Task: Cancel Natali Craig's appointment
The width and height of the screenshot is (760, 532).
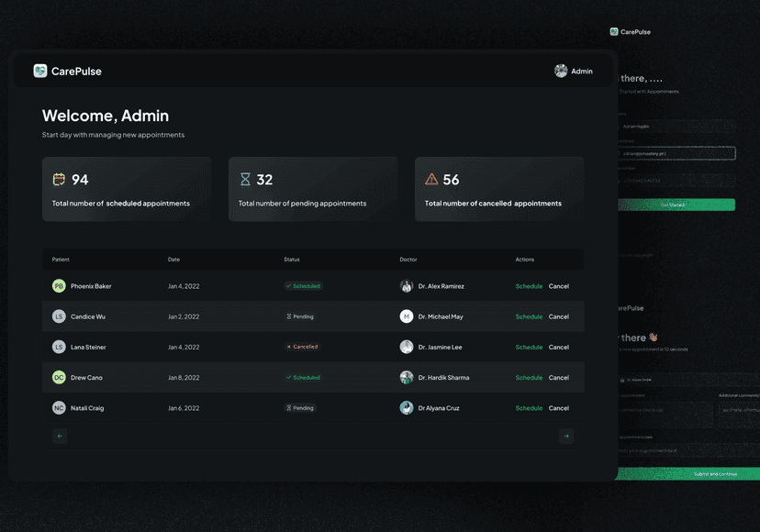Action: pos(558,408)
